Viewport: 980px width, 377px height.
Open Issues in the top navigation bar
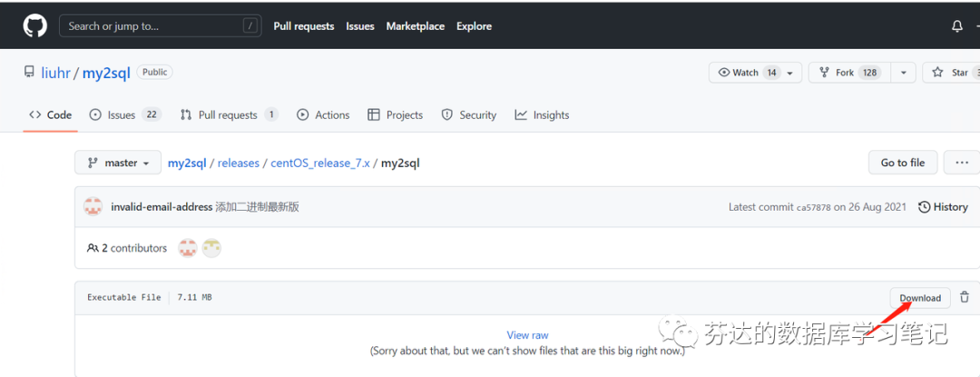click(360, 26)
